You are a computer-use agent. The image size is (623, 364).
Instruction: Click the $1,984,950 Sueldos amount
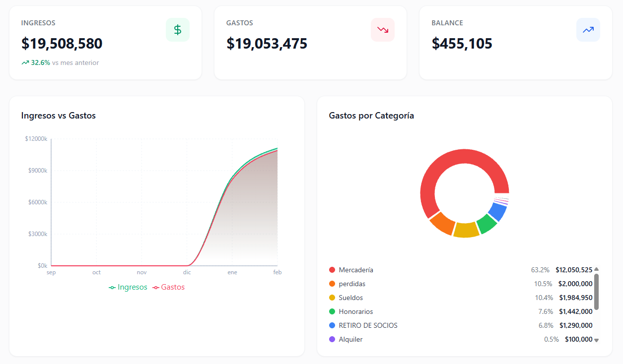coord(576,298)
